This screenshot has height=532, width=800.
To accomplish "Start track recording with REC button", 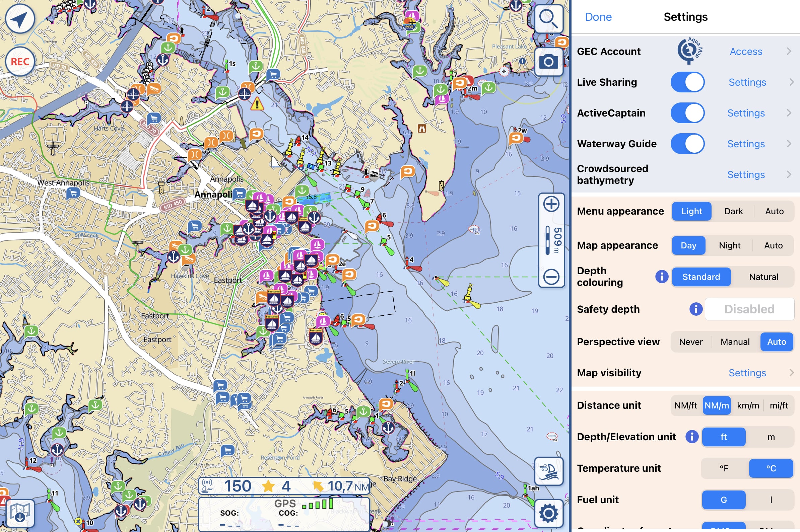I will [x=20, y=62].
